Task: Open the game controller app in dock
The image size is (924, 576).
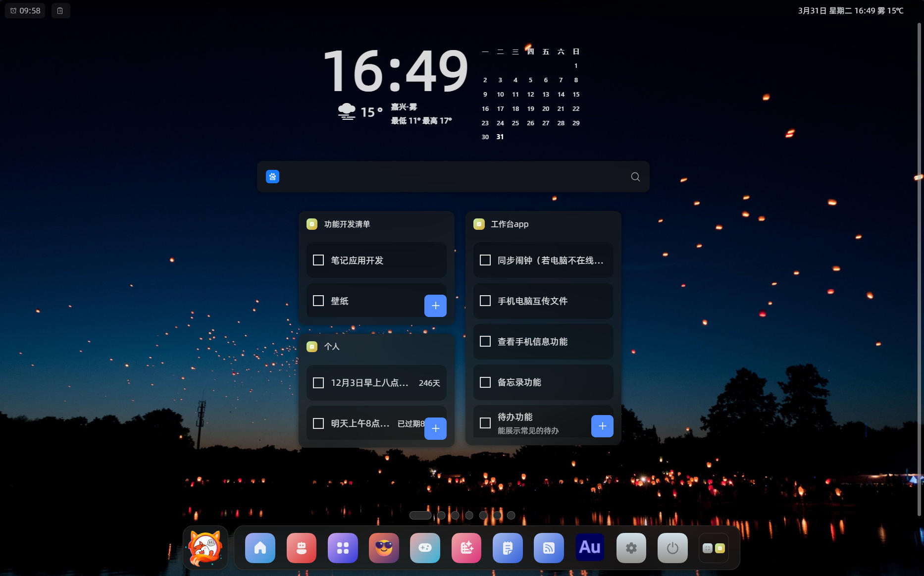Action: coord(425,548)
